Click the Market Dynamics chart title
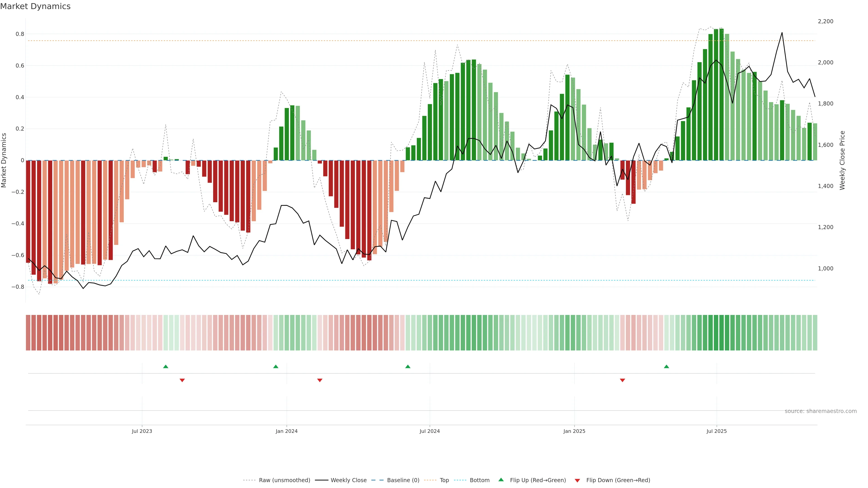The width and height of the screenshot is (868, 488). (35, 6)
